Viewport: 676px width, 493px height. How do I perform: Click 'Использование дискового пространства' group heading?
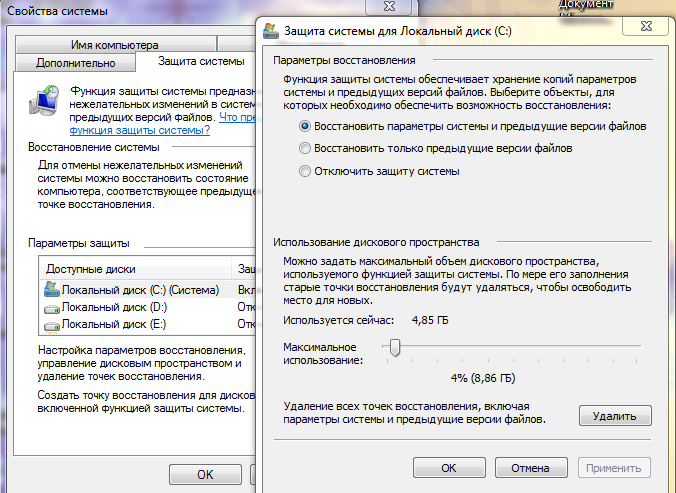[x=376, y=242]
